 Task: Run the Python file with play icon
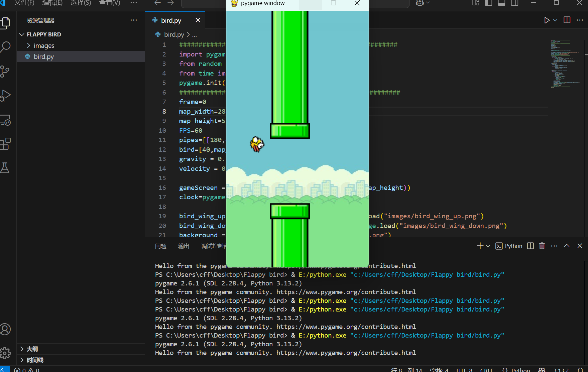[x=547, y=20]
